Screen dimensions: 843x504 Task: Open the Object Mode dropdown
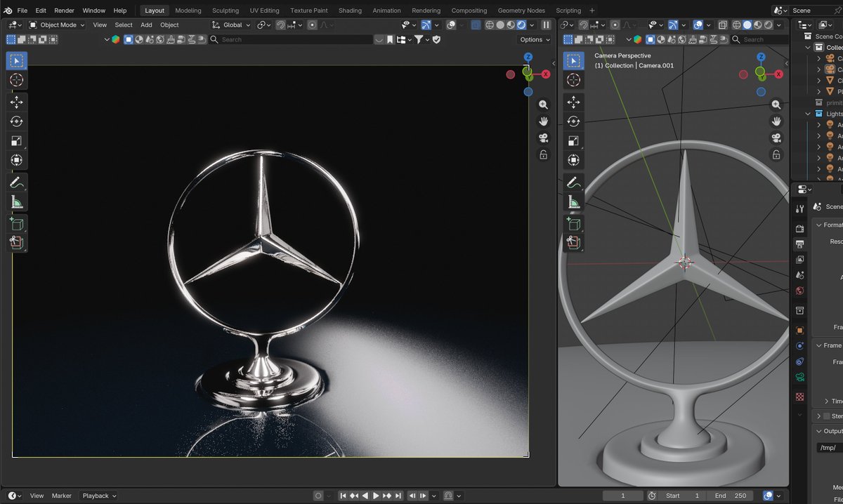point(57,25)
